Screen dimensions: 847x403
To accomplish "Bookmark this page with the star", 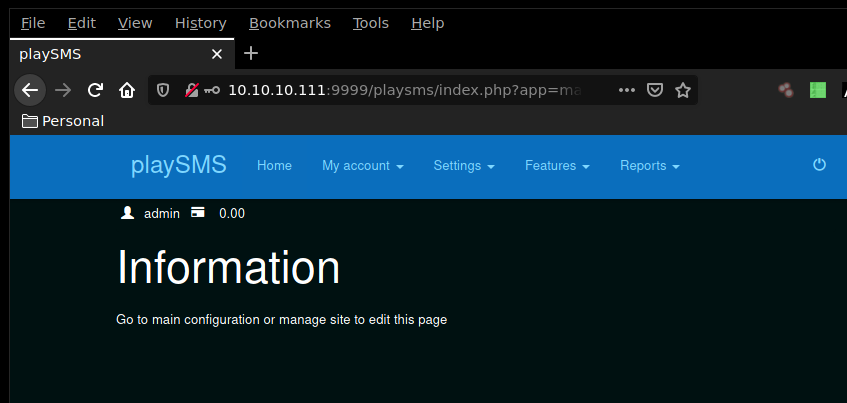I will (683, 90).
